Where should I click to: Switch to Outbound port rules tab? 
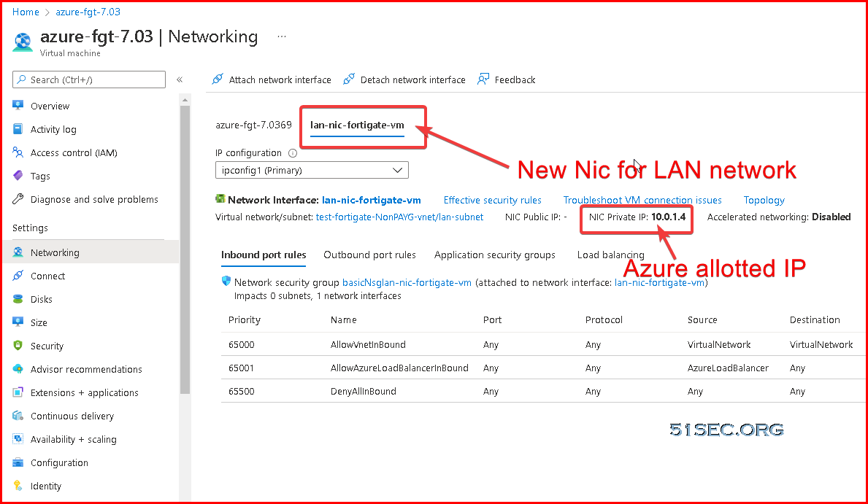click(x=370, y=255)
